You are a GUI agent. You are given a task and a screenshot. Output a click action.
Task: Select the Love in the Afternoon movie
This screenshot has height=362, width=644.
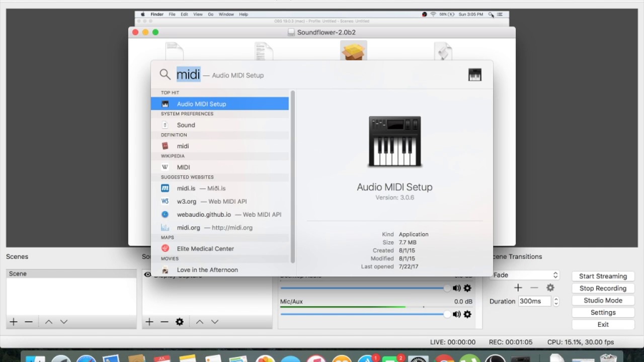(220, 269)
